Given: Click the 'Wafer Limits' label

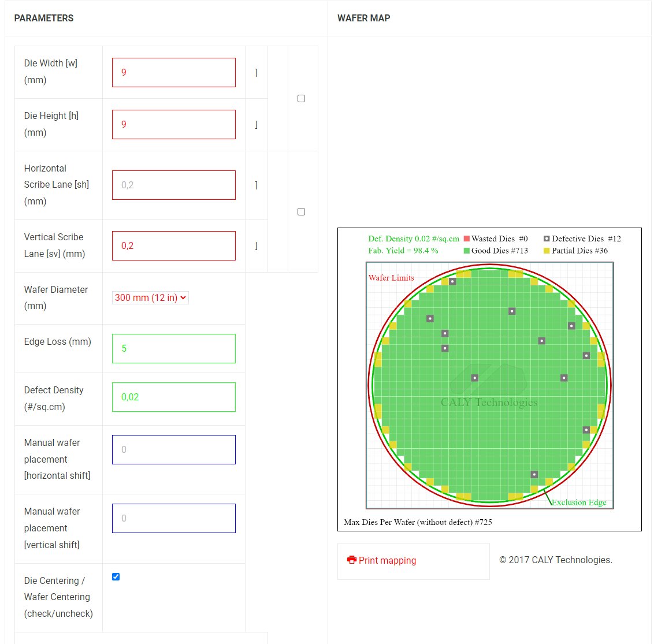Looking at the screenshot, I should coord(391,278).
